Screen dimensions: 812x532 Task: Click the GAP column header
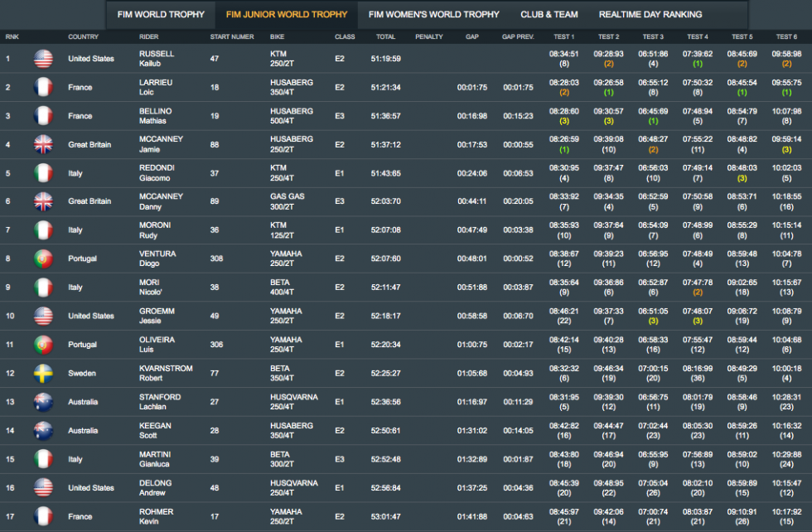[471, 36]
